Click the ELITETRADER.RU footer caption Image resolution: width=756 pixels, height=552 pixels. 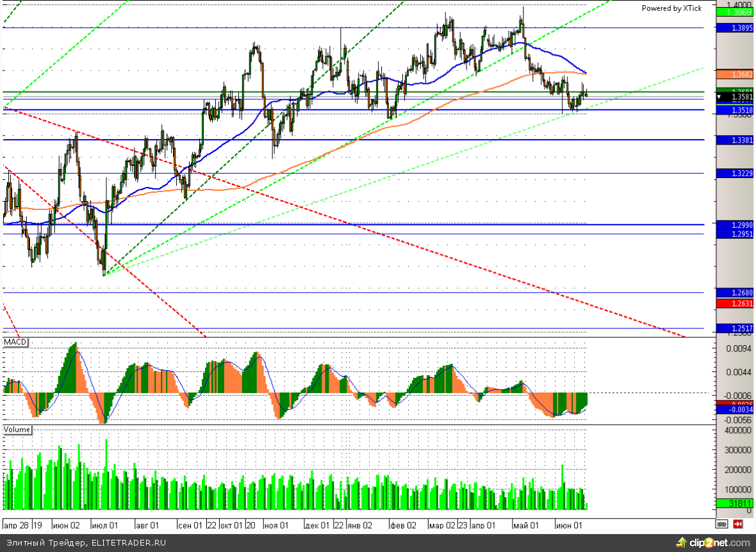129,543
